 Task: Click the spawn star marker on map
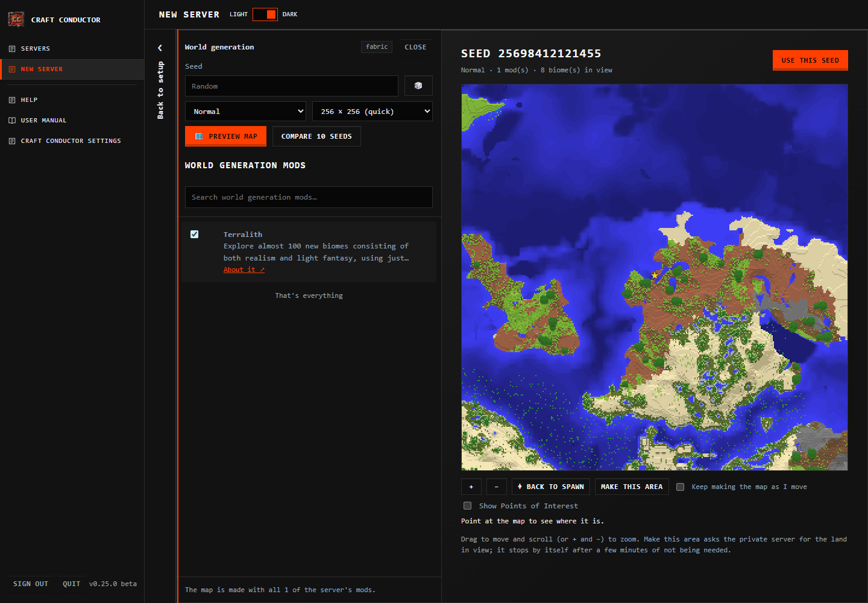[655, 275]
